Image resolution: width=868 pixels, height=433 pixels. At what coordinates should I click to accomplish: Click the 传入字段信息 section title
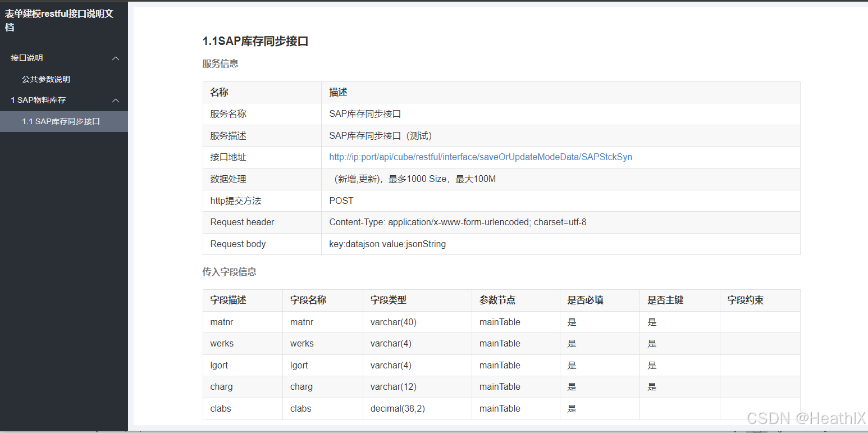229,272
